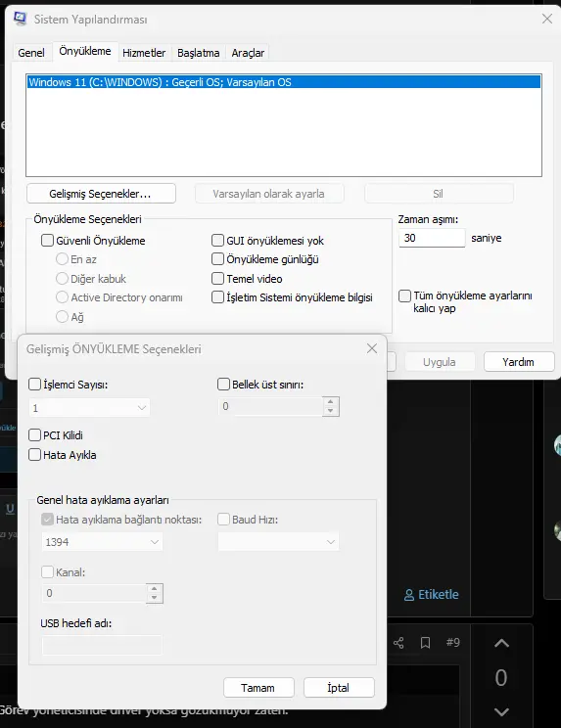Click Varsayılan olarak ayarla button
The image size is (561, 728).
pos(269,194)
